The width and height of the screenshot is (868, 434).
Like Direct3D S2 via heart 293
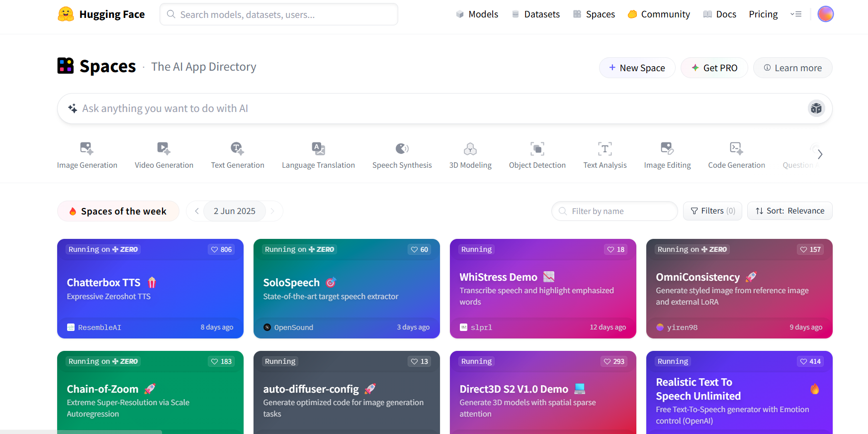point(613,361)
